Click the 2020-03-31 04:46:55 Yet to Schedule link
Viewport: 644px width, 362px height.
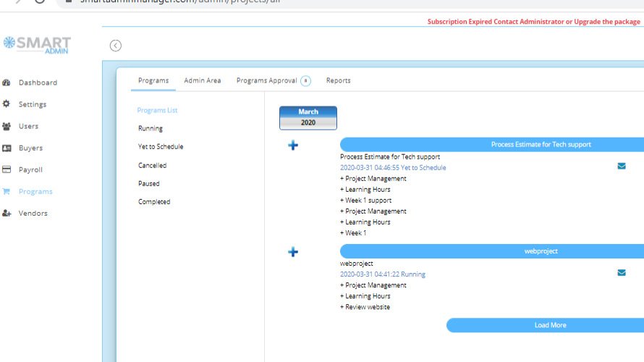393,168
